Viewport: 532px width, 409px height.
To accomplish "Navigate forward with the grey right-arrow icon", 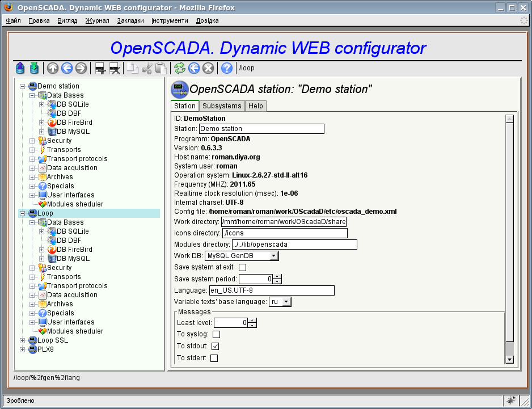I will tap(81, 68).
